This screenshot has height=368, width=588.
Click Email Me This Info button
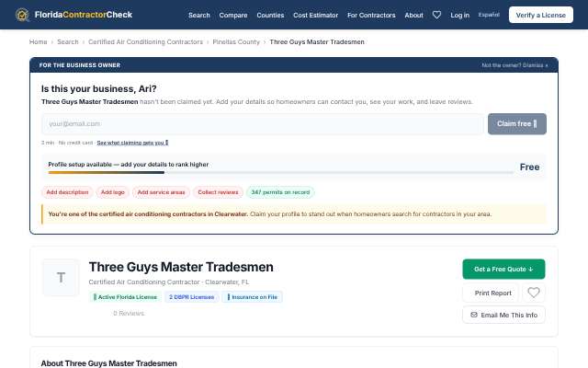(503, 315)
